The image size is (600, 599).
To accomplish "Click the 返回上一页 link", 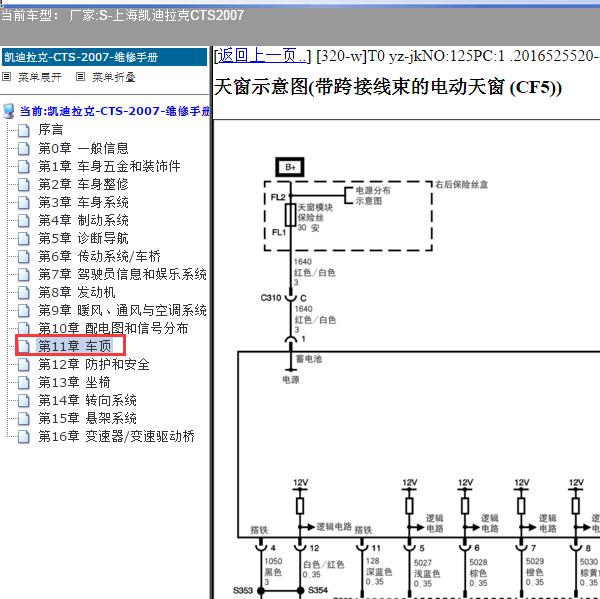I will [x=262, y=56].
